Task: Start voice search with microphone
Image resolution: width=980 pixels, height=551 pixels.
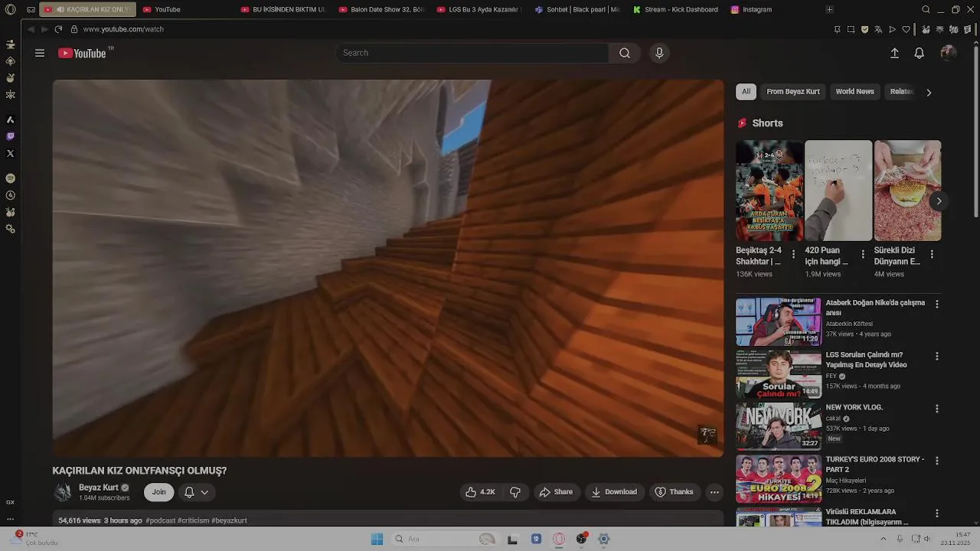Action: [x=659, y=53]
